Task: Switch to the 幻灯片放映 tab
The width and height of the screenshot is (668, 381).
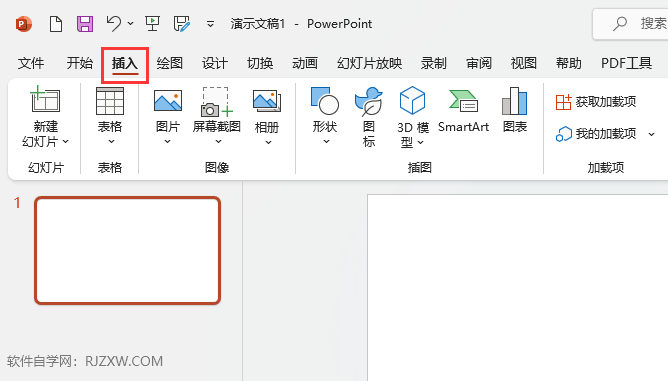Action: pyautogui.click(x=369, y=64)
